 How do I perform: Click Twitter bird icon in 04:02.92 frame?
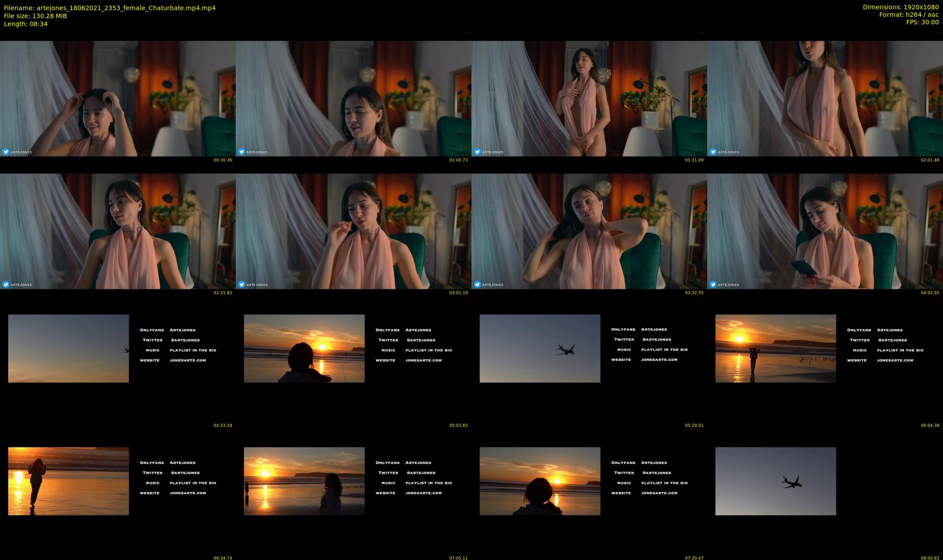(713, 284)
